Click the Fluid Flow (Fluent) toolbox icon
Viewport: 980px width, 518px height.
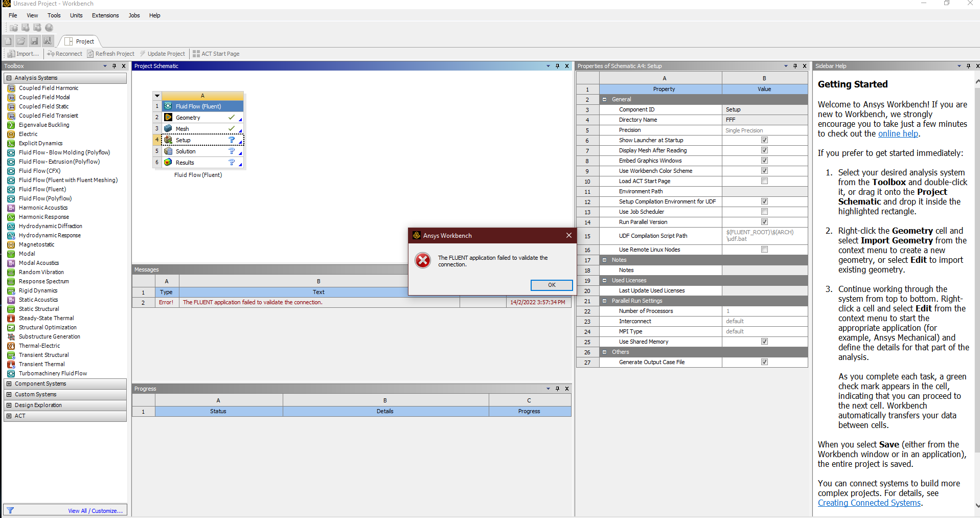[11, 189]
